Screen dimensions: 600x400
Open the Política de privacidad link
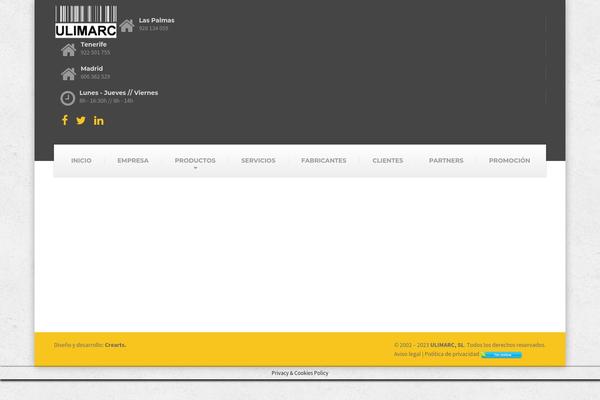pyautogui.click(x=452, y=354)
